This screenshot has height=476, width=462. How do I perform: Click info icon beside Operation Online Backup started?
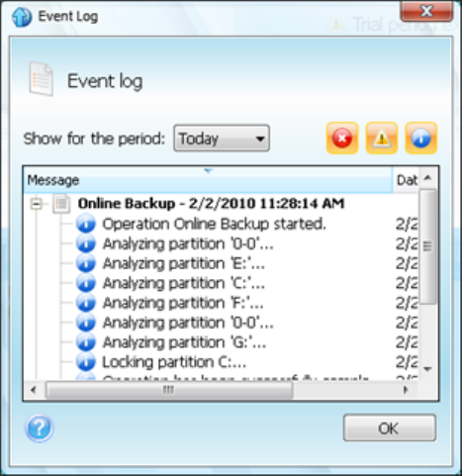pyautogui.click(x=86, y=224)
